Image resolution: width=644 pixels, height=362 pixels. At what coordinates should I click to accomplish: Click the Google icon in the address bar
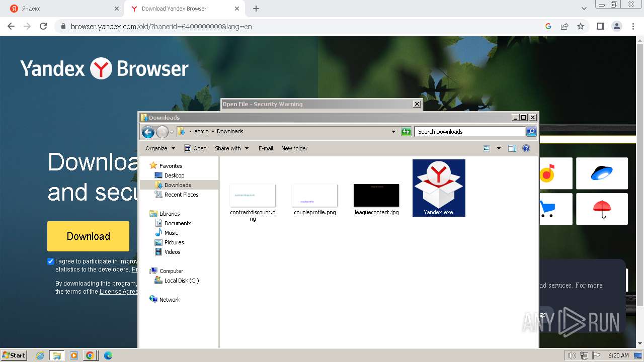[548, 26]
